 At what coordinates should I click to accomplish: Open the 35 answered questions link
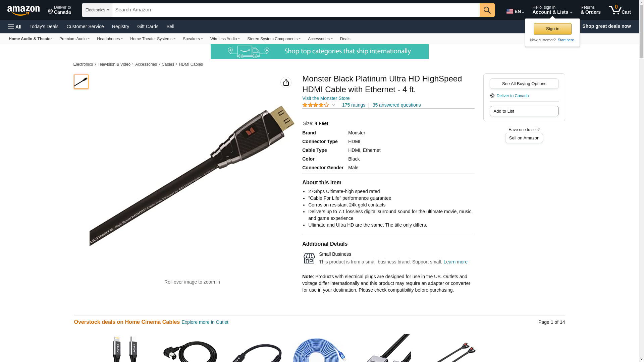[396, 105]
